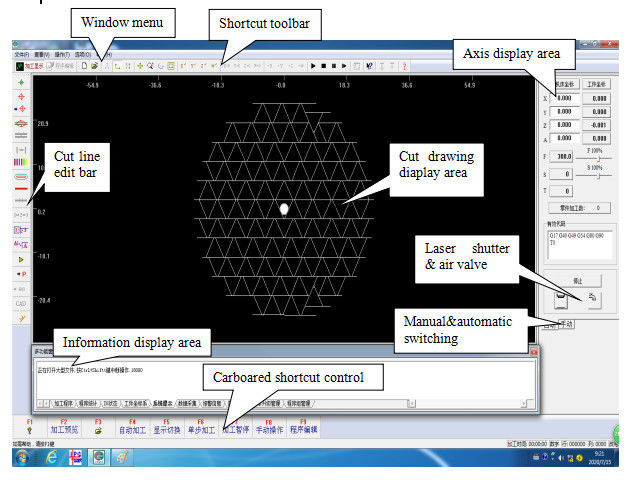Switch to 机床坐标 coordinate display
The width and height of the screenshot is (629, 480).
(566, 84)
